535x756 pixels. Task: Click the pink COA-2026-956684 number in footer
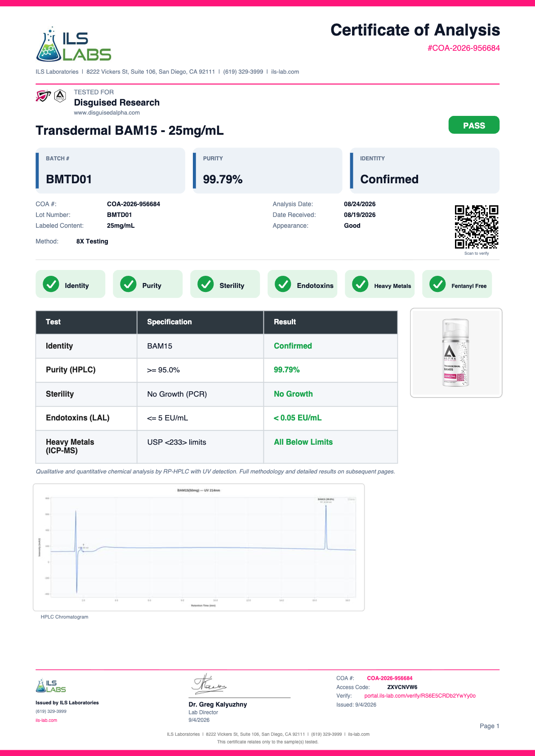pyautogui.click(x=390, y=678)
